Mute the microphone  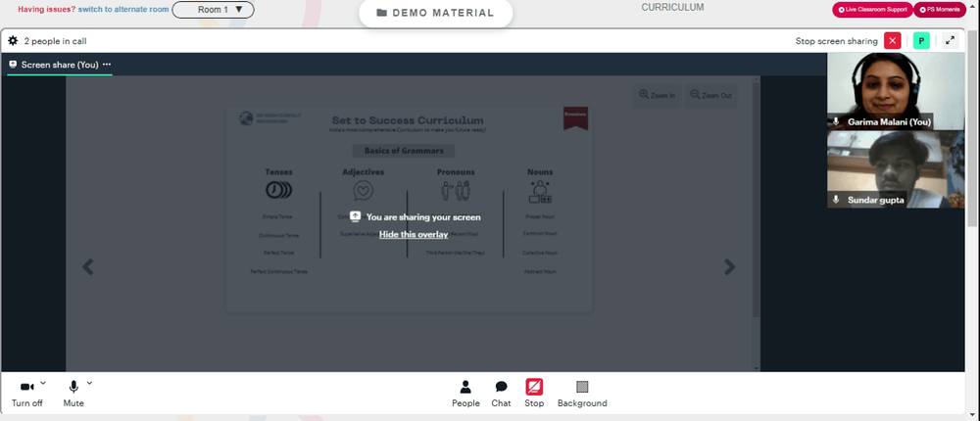click(73, 395)
